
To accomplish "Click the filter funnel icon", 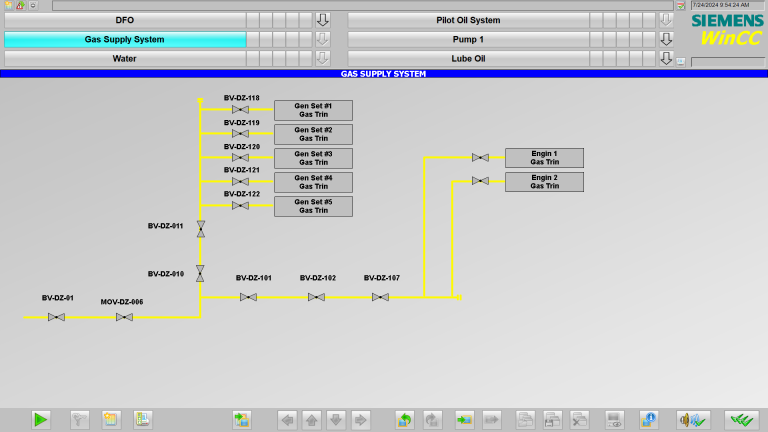I will coord(81,420).
